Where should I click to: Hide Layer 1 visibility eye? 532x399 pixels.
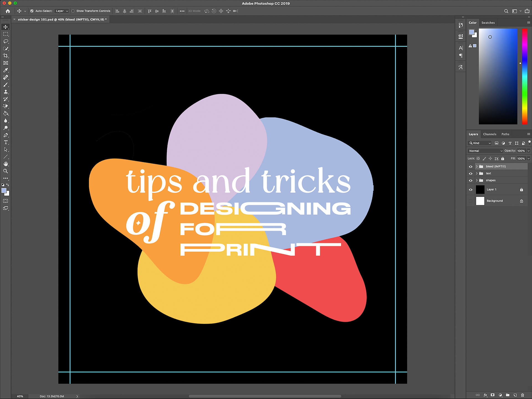pos(470,190)
